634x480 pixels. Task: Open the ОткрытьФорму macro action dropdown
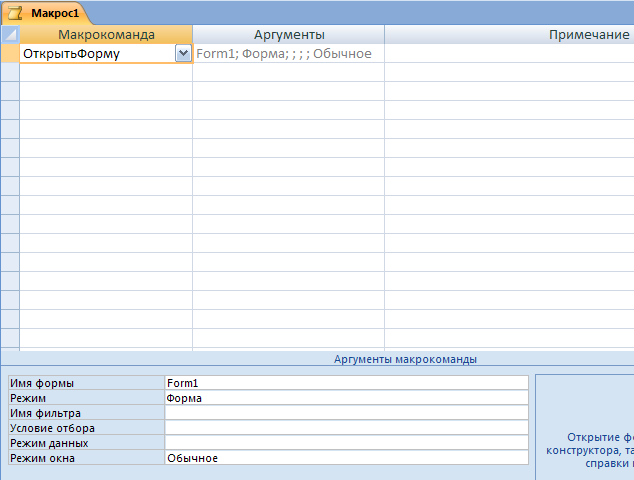183,53
